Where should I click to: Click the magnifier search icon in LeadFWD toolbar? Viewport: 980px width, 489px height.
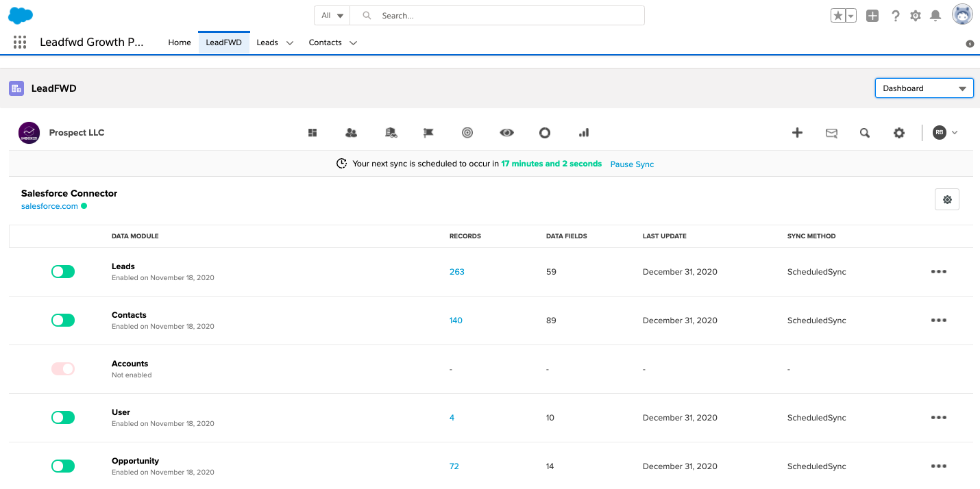pyautogui.click(x=865, y=133)
